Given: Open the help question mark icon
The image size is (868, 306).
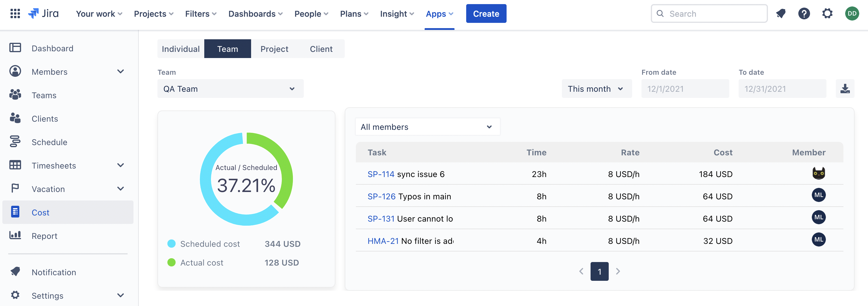Looking at the screenshot, I should (804, 13).
